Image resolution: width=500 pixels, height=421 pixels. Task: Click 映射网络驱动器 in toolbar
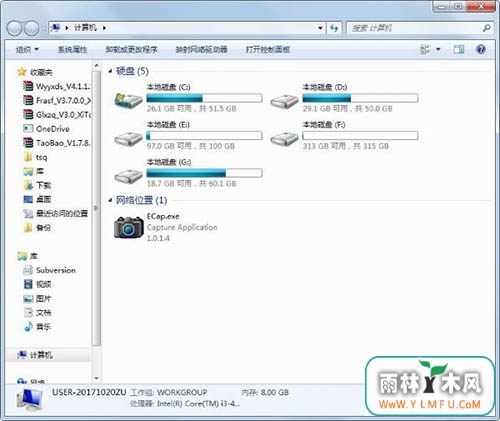click(x=201, y=50)
